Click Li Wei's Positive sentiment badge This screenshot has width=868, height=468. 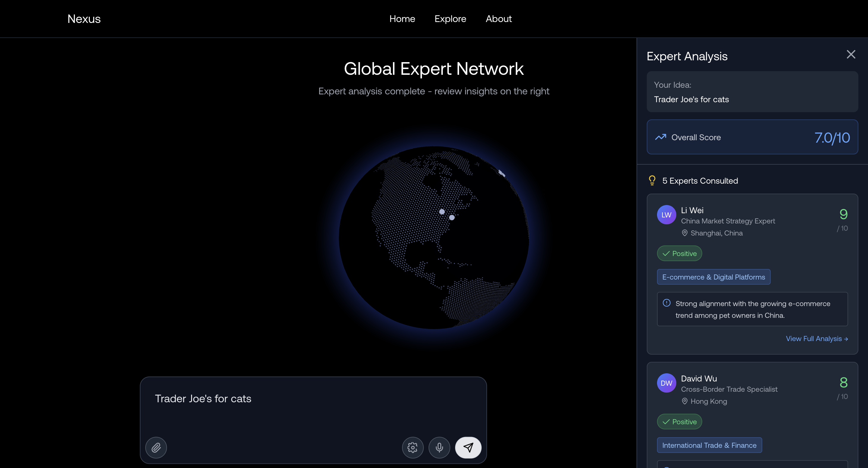(x=679, y=253)
